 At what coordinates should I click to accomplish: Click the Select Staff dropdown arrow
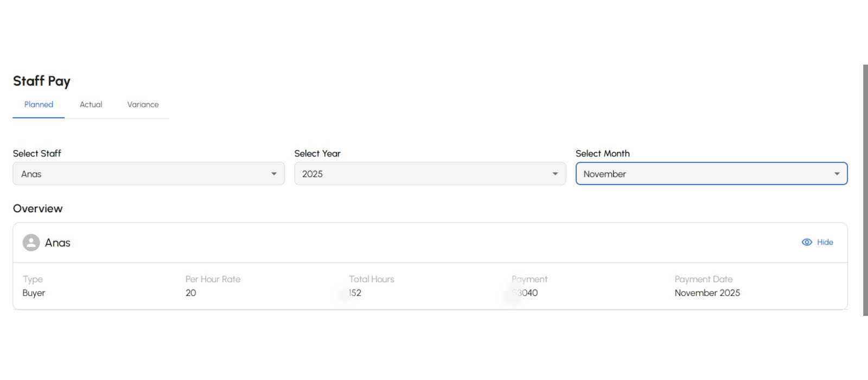click(x=274, y=174)
